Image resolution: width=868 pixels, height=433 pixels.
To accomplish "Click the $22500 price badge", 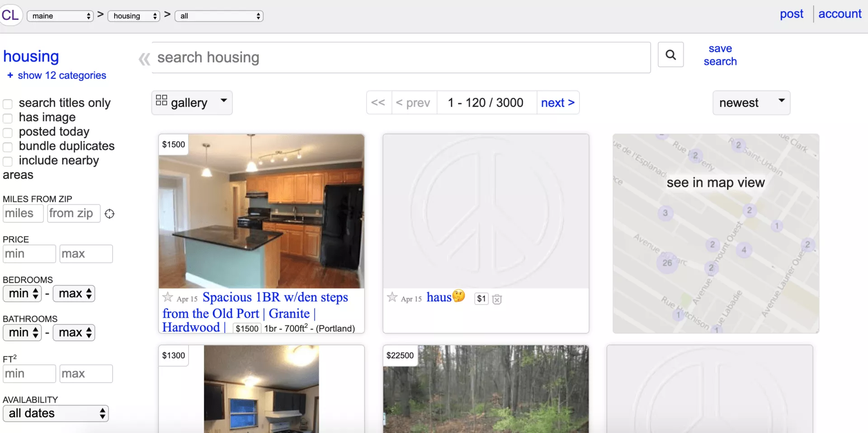I will (x=400, y=356).
